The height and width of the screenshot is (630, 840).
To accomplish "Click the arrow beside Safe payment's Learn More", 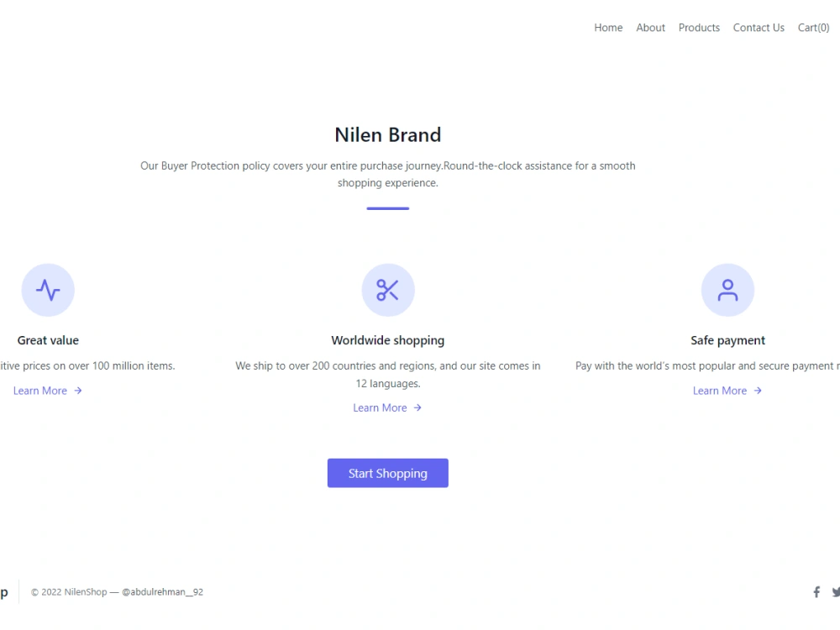I will 756,390.
